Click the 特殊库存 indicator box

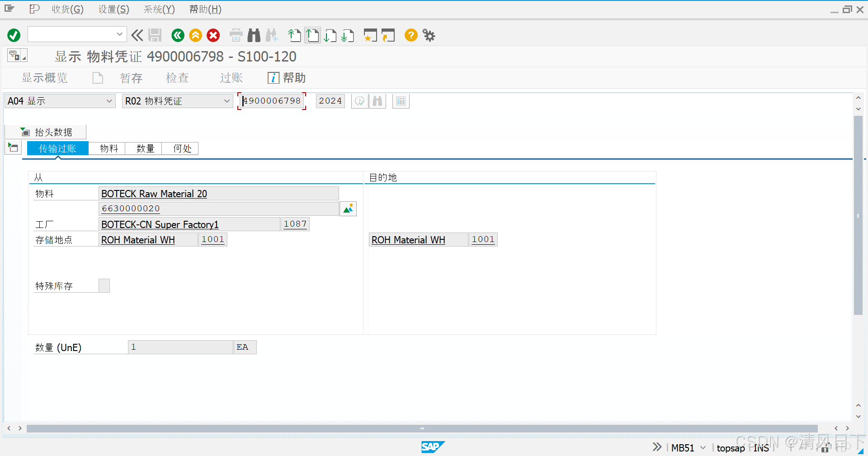104,285
